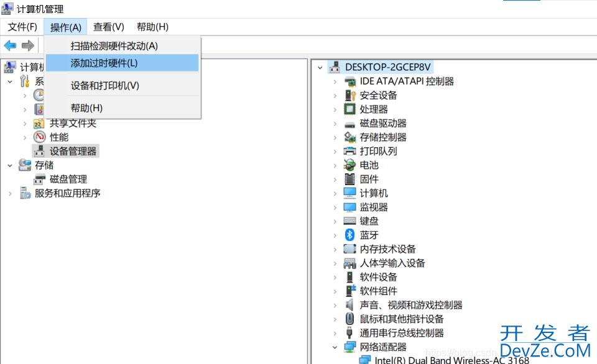This screenshot has height=364, width=597.
Task: Click the 固件 firmware icon
Action: coord(349,179)
